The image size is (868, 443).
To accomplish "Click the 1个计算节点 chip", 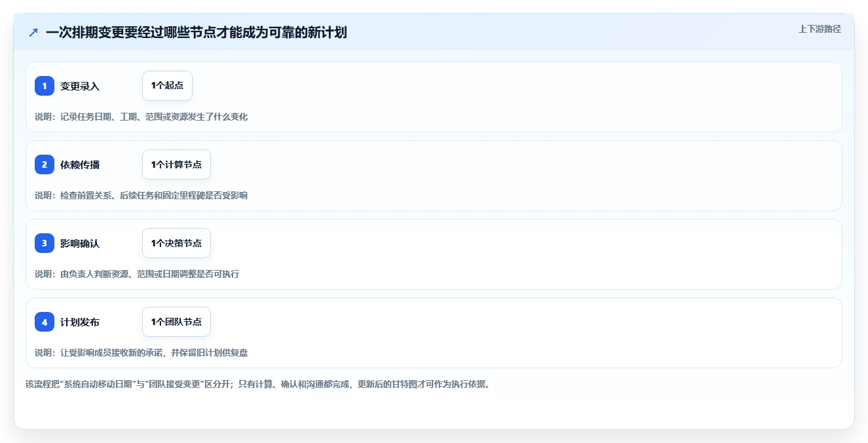I will click(176, 164).
